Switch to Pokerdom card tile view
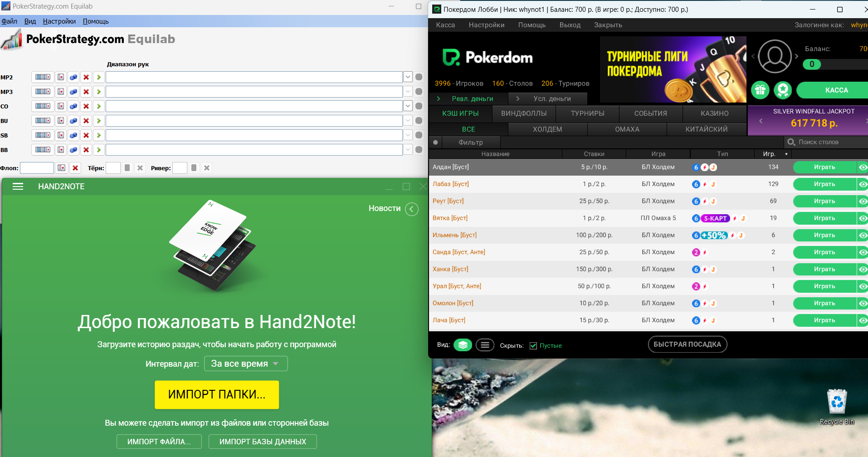Screen dimensions: 868x457 click(x=463, y=345)
